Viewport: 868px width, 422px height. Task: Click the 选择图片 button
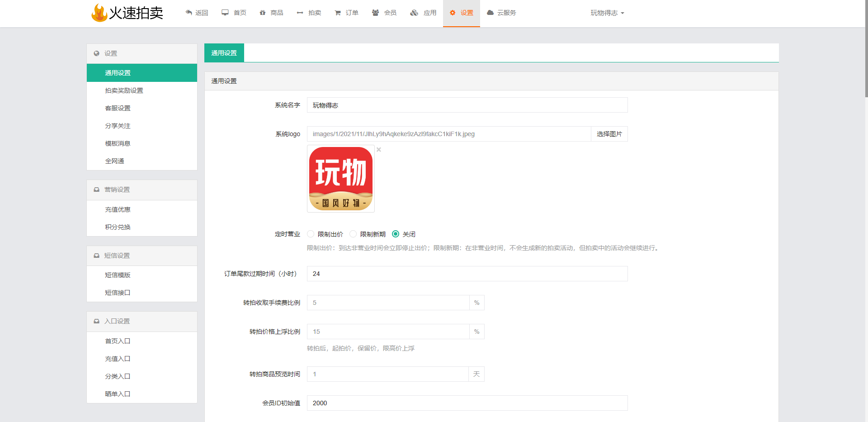[x=609, y=134]
